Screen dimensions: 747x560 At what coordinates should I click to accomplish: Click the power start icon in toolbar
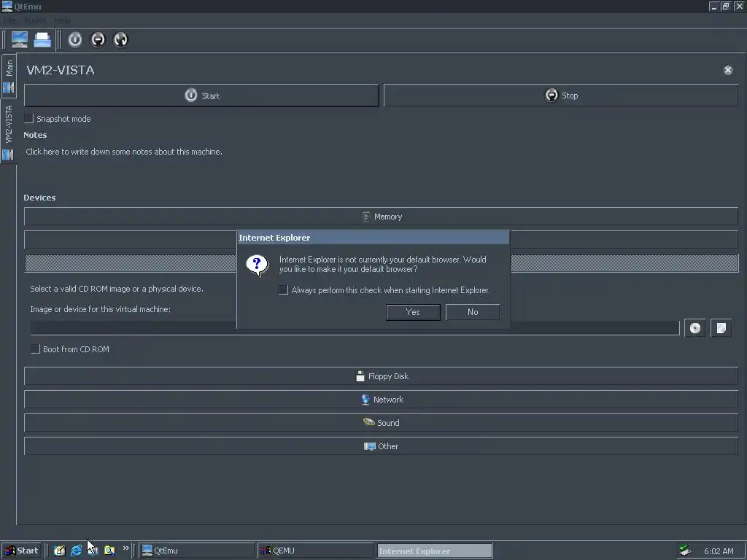click(x=75, y=39)
